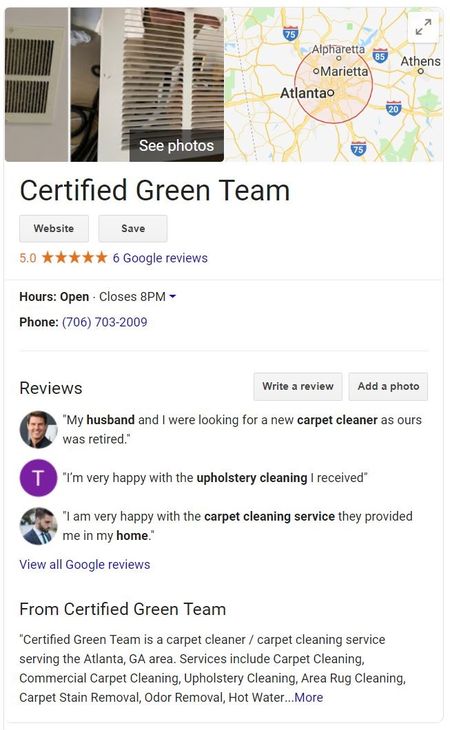
Task: Call the phone number (706) 703-2009
Action: [105, 322]
